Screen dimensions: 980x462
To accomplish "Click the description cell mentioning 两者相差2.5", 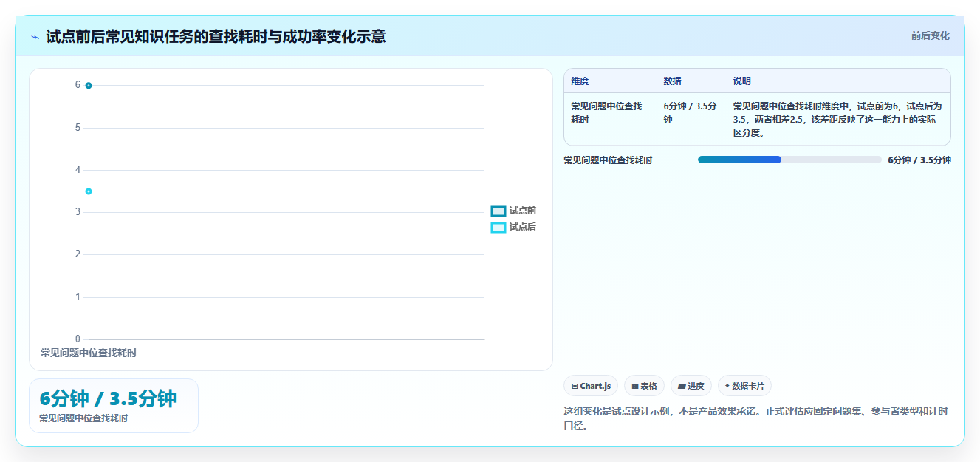I will [x=837, y=120].
